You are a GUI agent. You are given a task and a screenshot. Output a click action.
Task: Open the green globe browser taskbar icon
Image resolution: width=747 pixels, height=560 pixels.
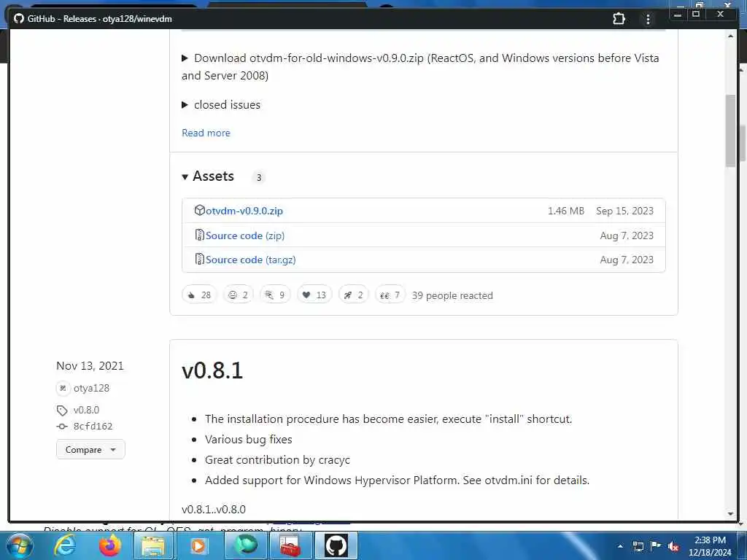245,546
